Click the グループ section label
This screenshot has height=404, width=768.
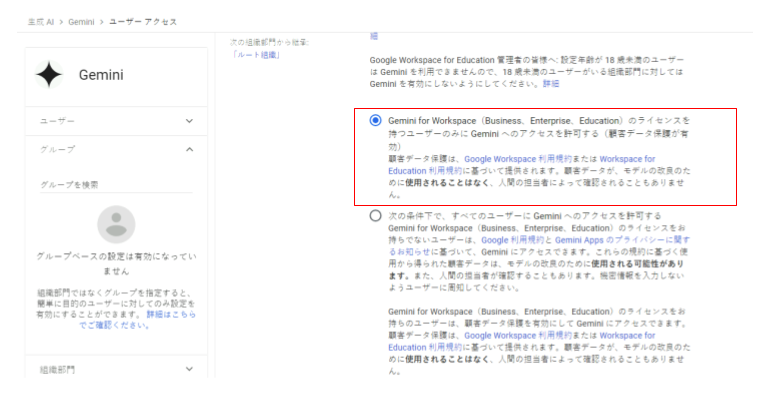[57, 149]
